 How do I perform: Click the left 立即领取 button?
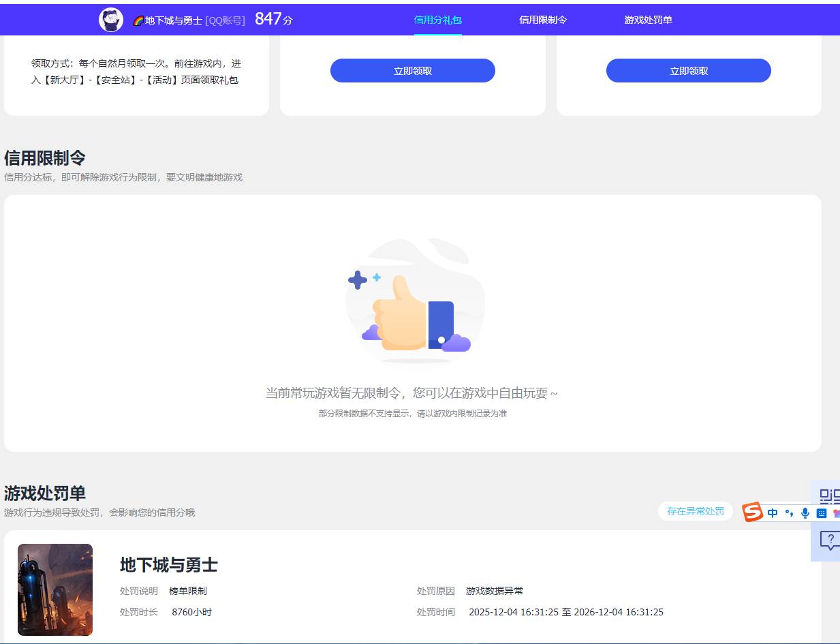[413, 70]
